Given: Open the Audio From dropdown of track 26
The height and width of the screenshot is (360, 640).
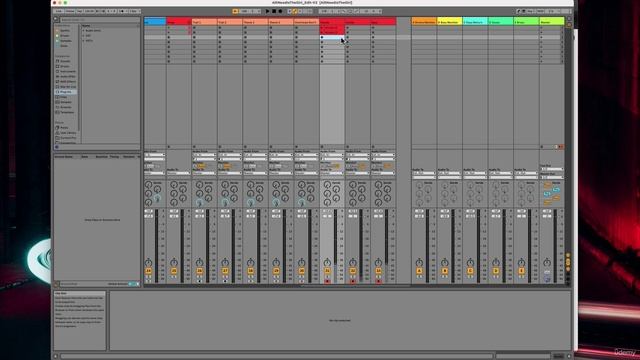Looking at the screenshot, I should 204,155.
